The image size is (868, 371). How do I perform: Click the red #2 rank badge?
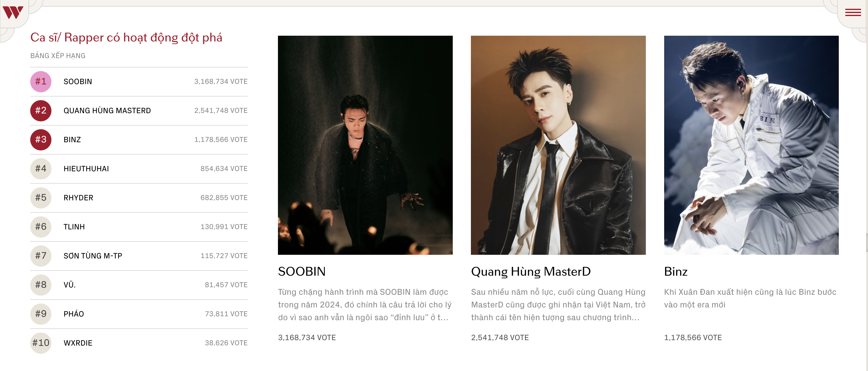41,110
